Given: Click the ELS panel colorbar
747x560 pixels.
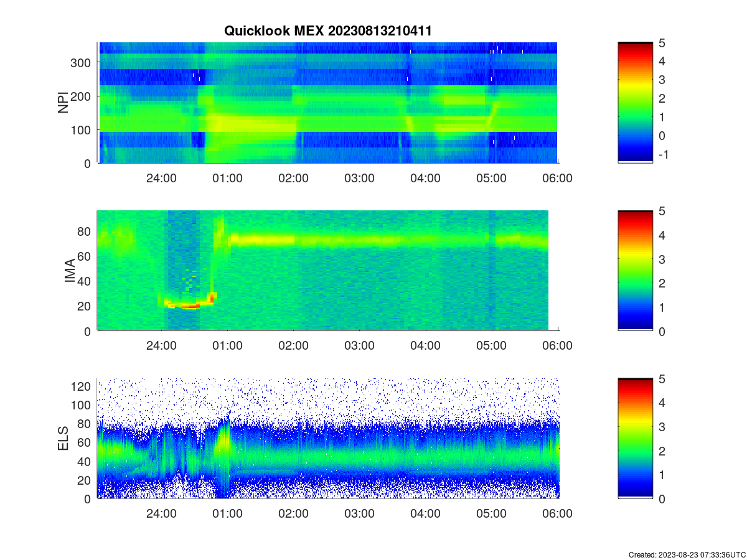Looking at the screenshot, I should [x=635, y=438].
